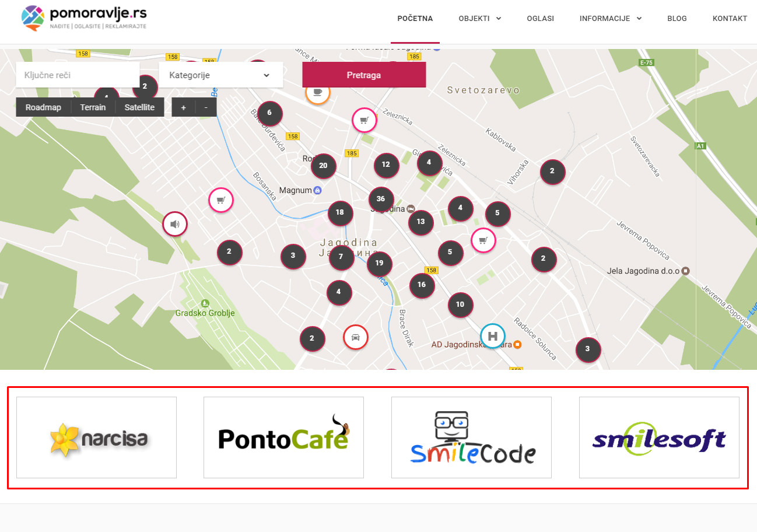Image resolution: width=757 pixels, height=532 pixels.
Task: Open the Kategorije dropdown
Action: click(x=221, y=75)
